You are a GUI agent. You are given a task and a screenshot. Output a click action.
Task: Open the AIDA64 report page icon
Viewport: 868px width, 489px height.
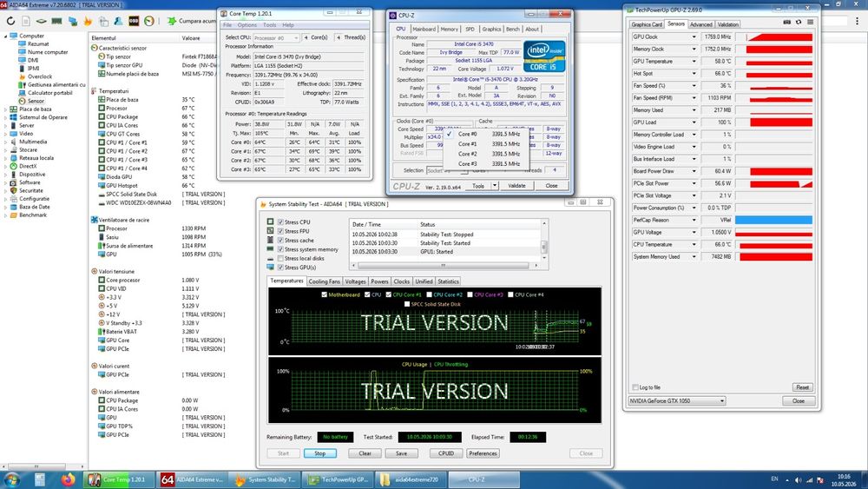tap(26, 21)
